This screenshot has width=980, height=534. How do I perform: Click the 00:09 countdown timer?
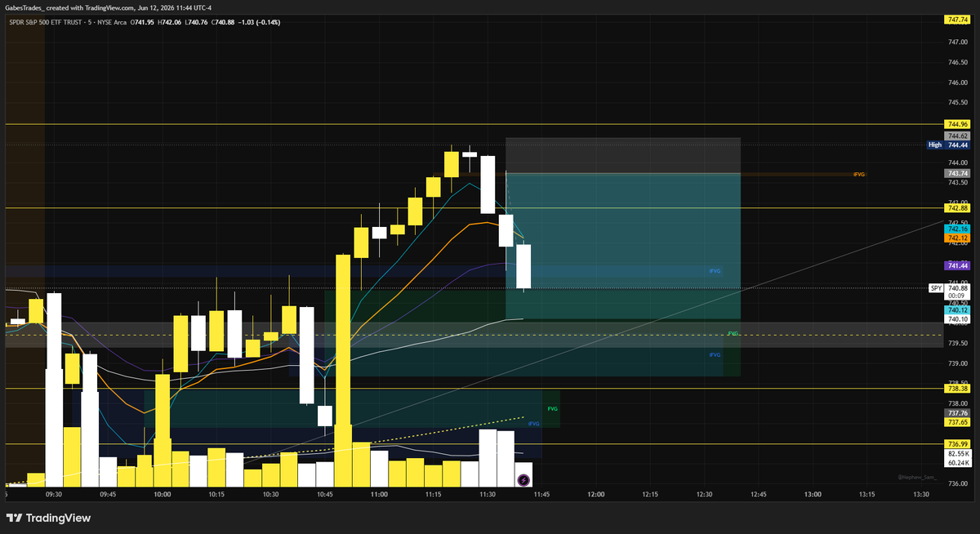click(x=957, y=296)
